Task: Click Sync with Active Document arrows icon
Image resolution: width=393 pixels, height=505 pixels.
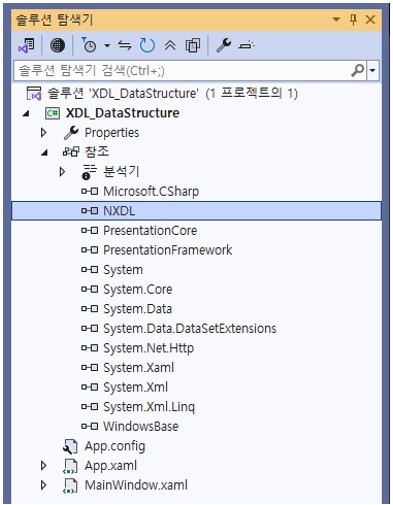Action: click(125, 45)
